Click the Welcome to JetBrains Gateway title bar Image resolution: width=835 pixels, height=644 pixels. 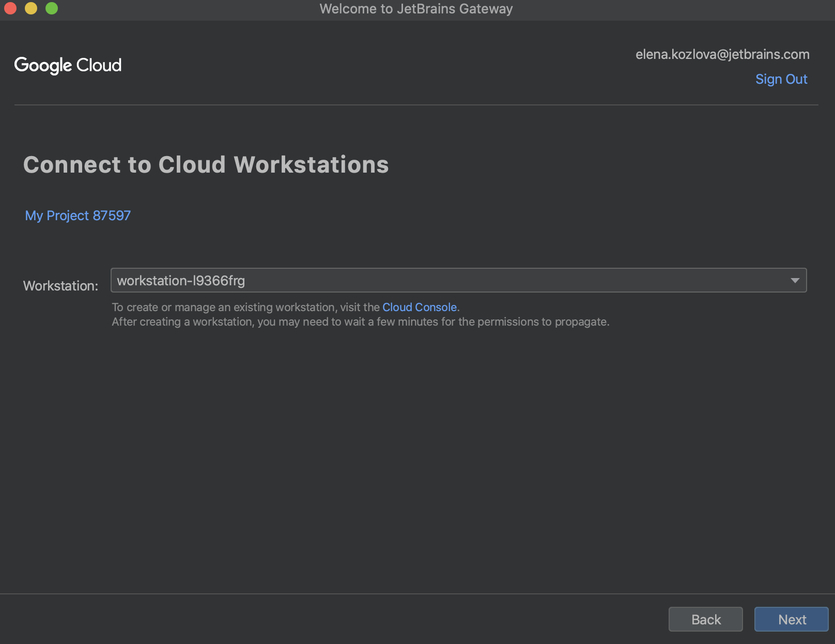click(x=416, y=8)
